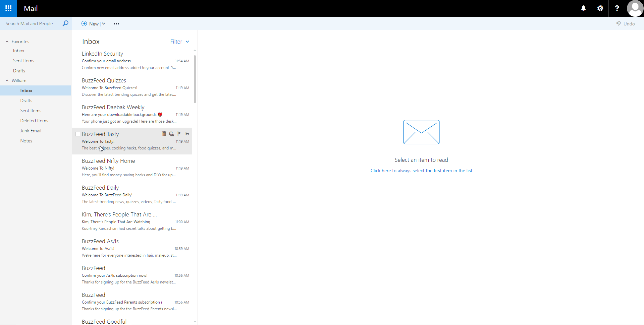Open Drafts under William

[x=26, y=101]
